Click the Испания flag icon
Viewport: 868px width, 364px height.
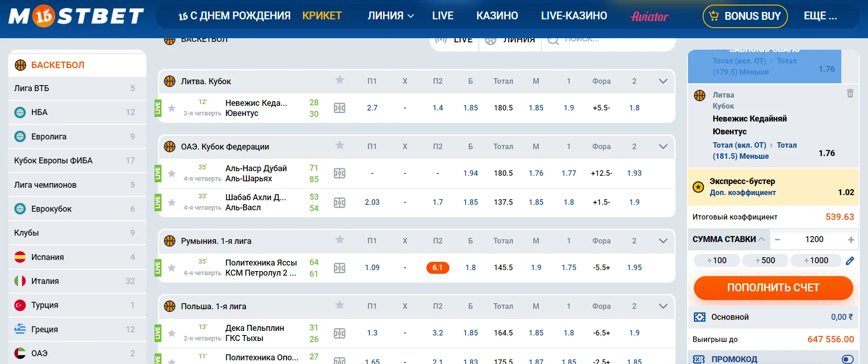pos(20,257)
